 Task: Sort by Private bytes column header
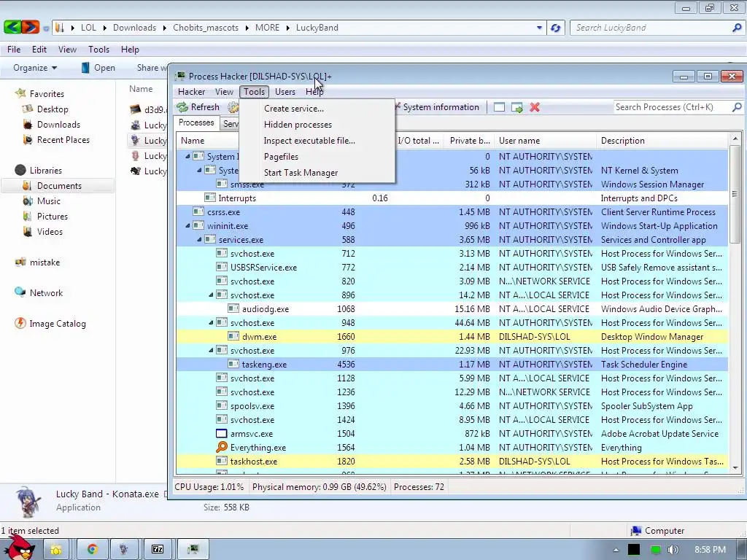point(469,141)
